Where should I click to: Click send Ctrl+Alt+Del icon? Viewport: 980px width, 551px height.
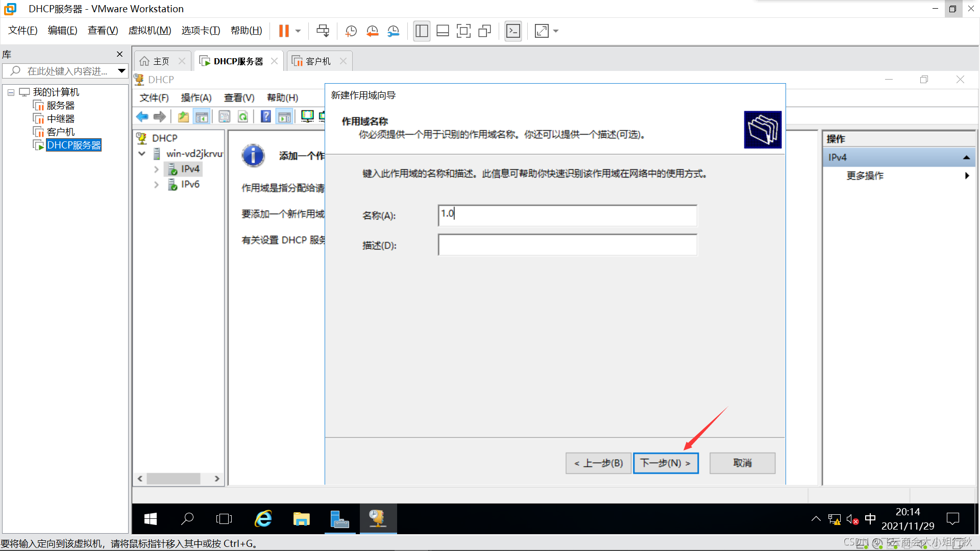323,31
